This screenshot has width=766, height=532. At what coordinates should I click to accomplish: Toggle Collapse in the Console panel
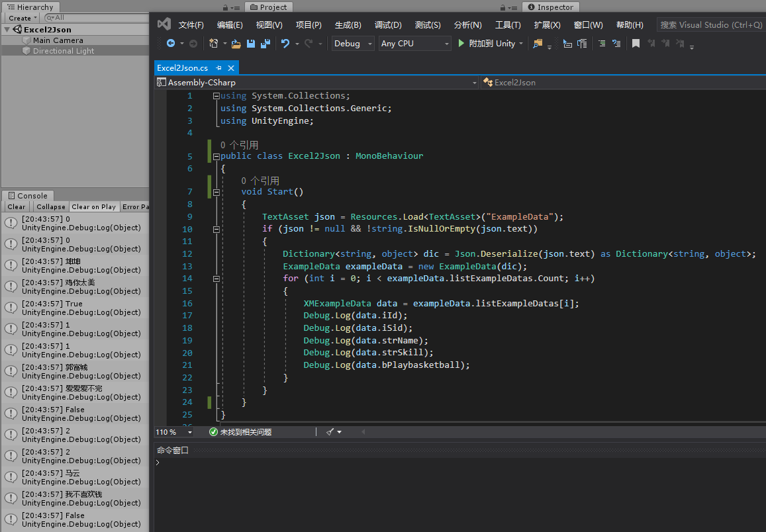click(x=51, y=207)
